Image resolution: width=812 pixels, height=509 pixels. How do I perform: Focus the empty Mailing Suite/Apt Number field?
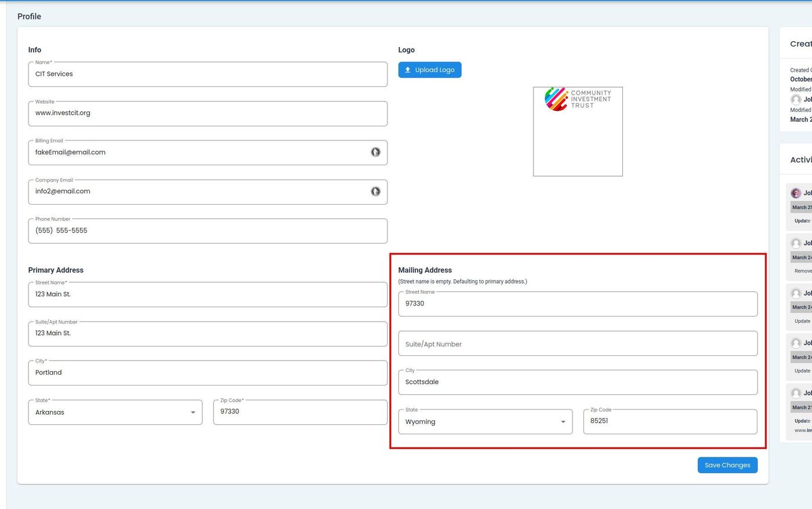[577, 344]
